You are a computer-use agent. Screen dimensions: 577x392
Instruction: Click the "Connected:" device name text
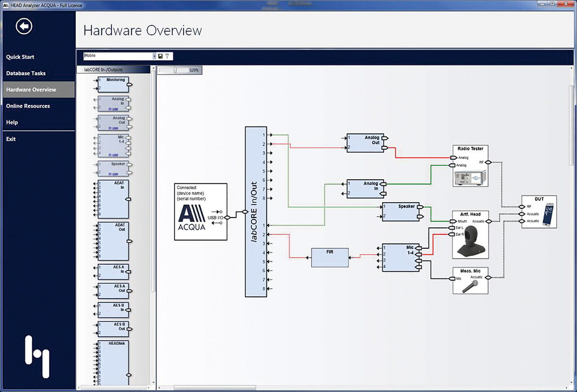click(x=191, y=193)
